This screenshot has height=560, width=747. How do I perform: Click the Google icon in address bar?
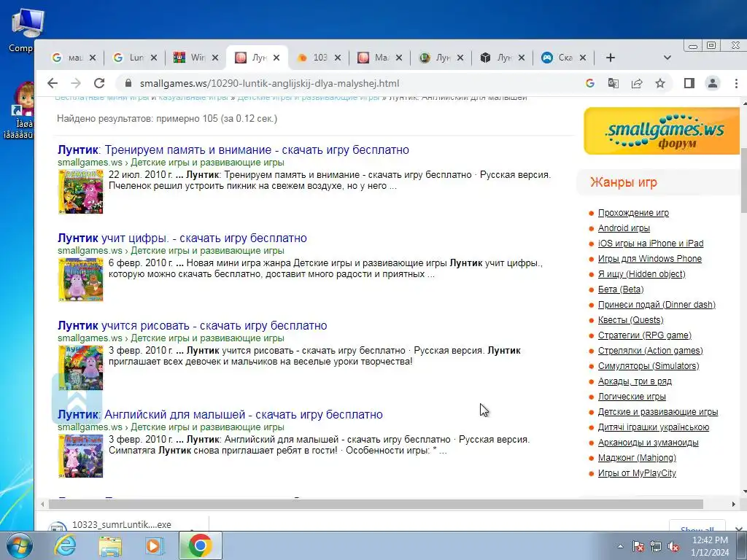point(589,83)
